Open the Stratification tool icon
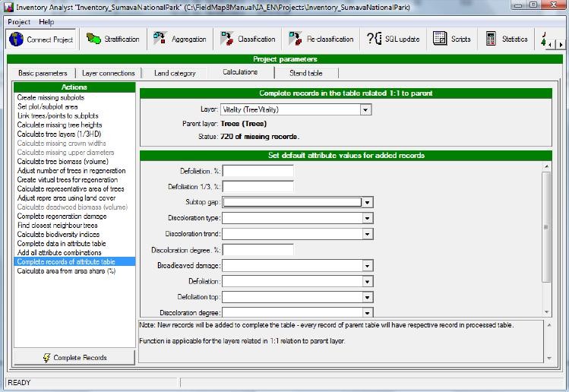The width and height of the screenshot is (569, 392). (x=93, y=39)
